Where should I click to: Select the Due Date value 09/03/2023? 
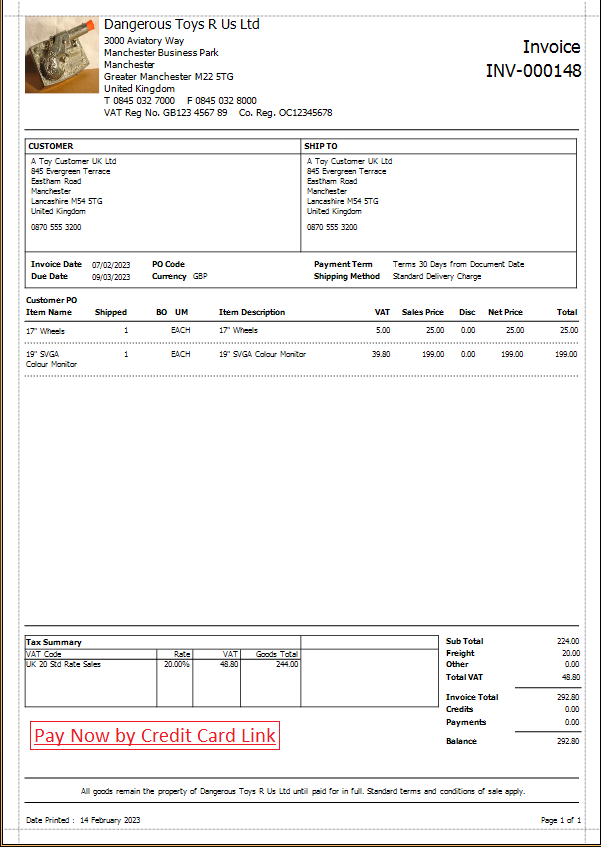point(110,277)
